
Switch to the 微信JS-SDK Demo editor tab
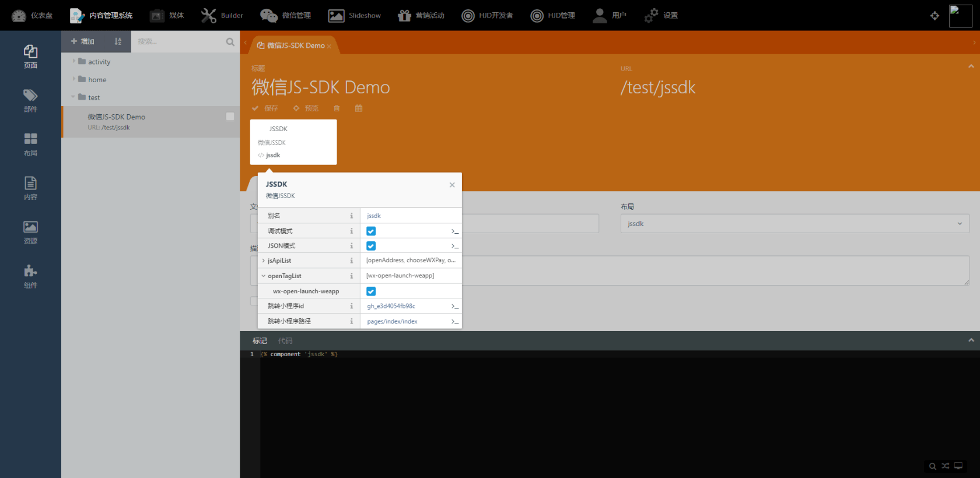tap(292, 45)
